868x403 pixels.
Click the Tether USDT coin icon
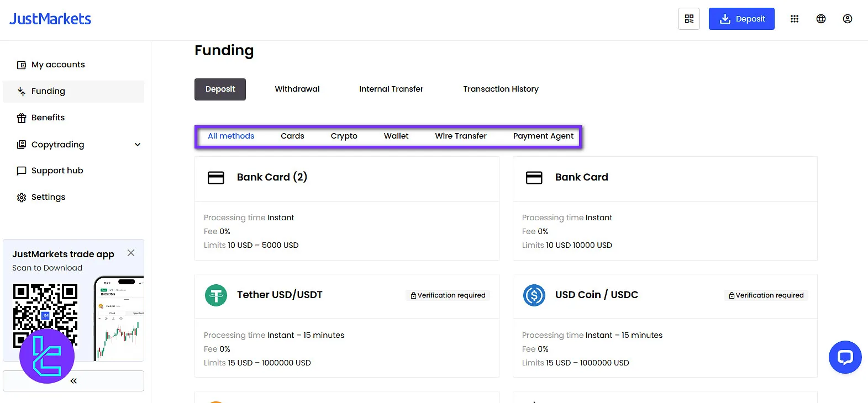pyautogui.click(x=216, y=295)
